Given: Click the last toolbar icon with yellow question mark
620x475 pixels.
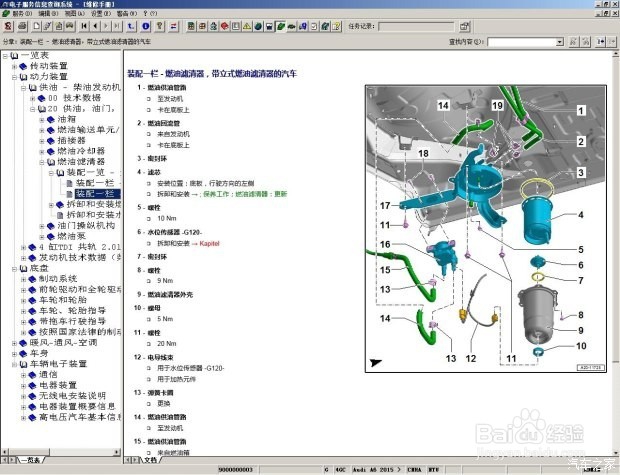Looking at the screenshot, I should tap(336, 26).
